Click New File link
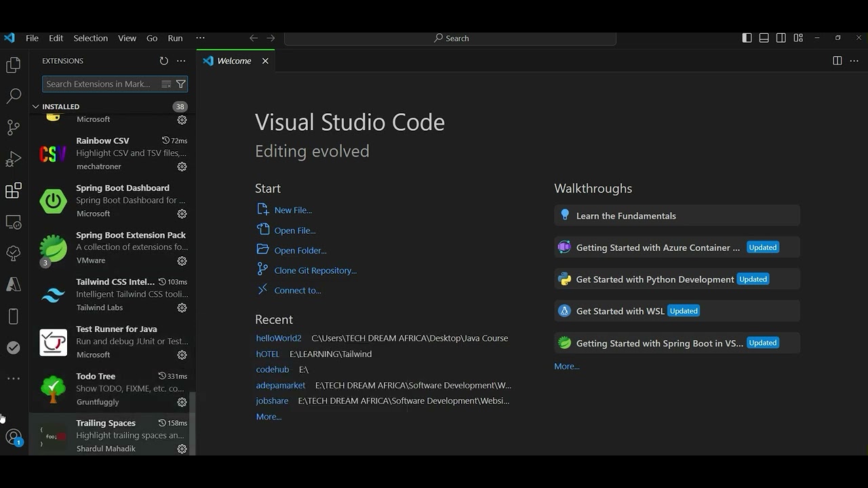This screenshot has width=868, height=488. 293,210
